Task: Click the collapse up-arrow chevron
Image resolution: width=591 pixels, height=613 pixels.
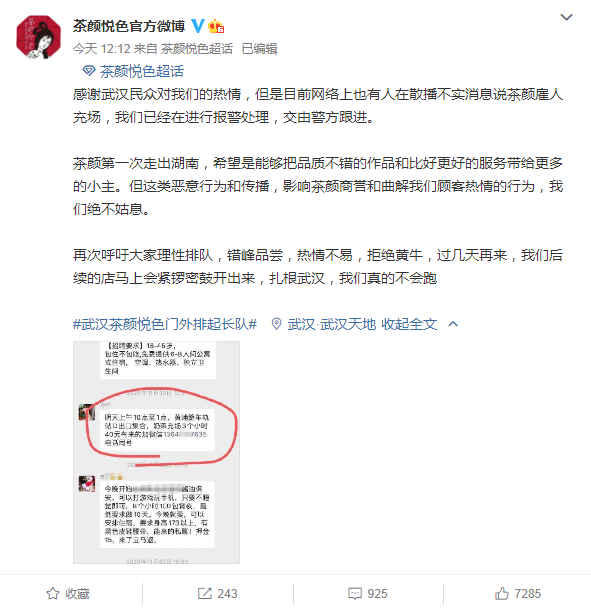Action: [x=453, y=324]
